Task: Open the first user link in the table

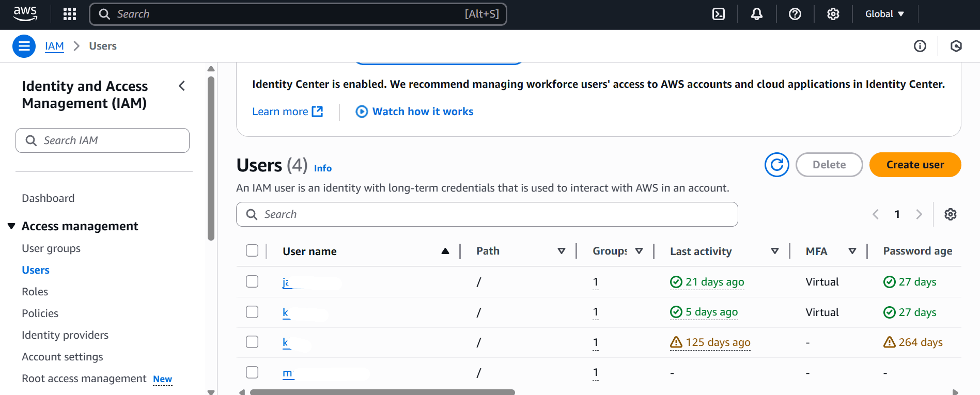Action: (286, 282)
